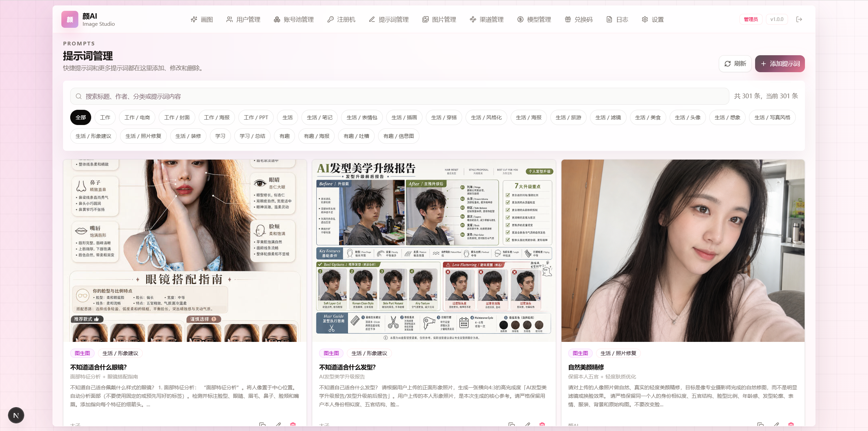Click the logout icon in header

point(799,19)
